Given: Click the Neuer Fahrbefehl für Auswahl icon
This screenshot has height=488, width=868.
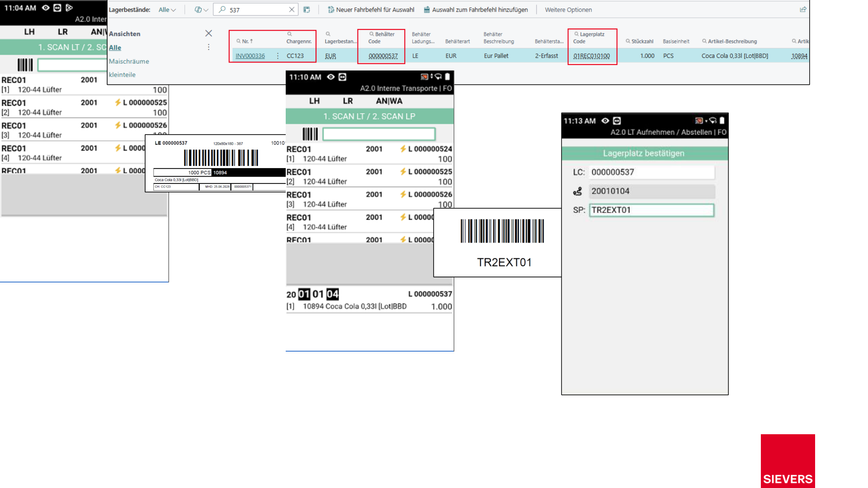Looking at the screenshot, I should [x=331, y=9].
